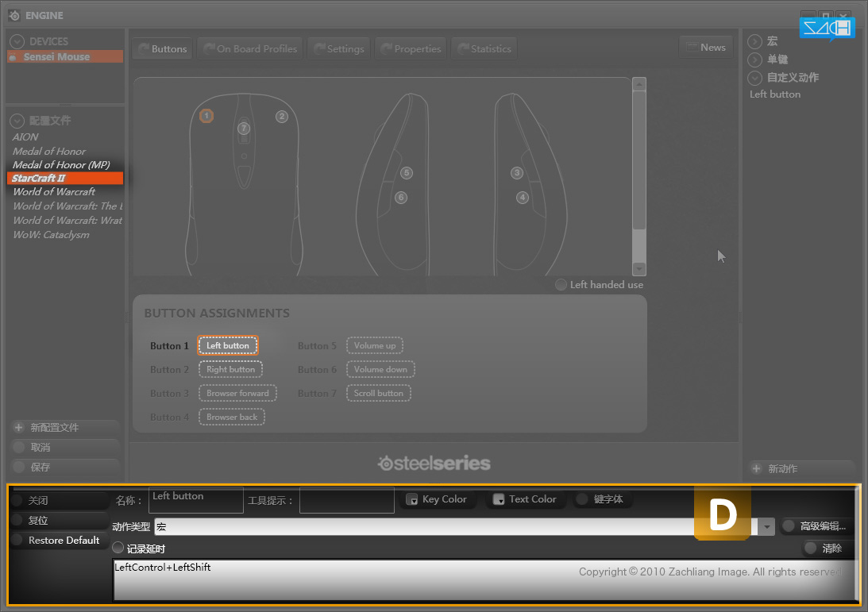The image size is (868, 612).
Task: Select the StarCraft II profile
Action: tap(65, 178)
